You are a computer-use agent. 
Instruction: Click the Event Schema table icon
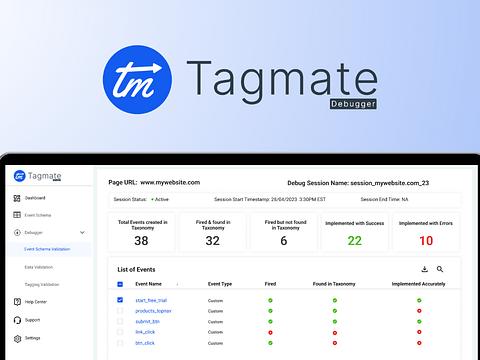[17, 215]
